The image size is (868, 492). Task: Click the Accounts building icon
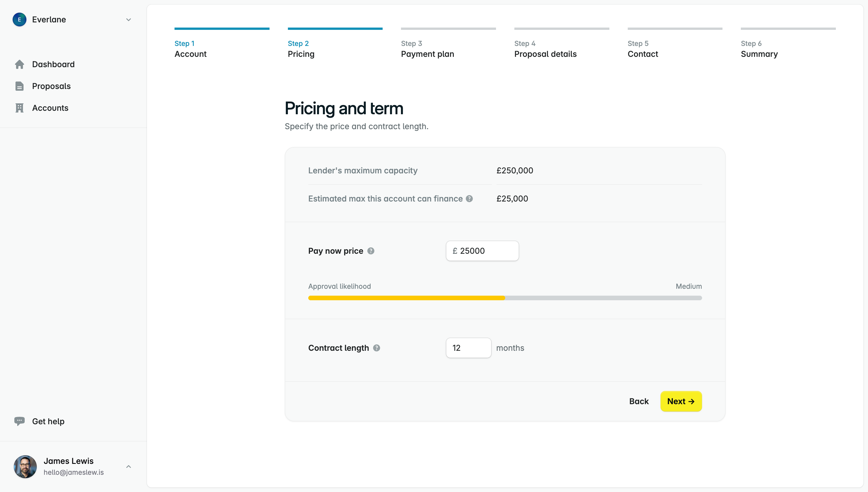click(19, 108)
